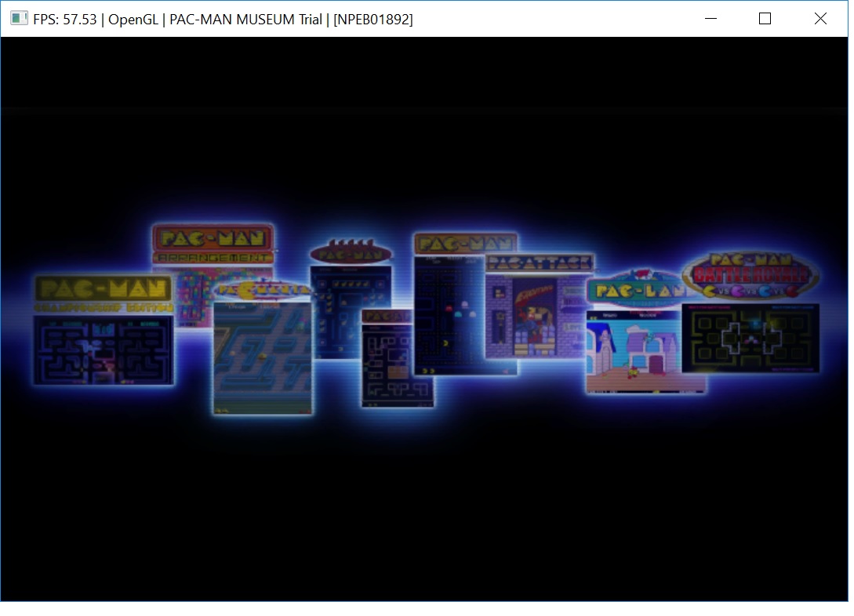Click the red oval Super PAC-MAN logo

(351, 254)
